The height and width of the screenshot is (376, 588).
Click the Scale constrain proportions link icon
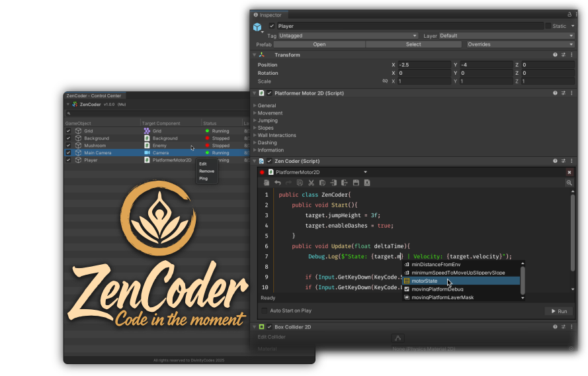click(x=385, y=81)
